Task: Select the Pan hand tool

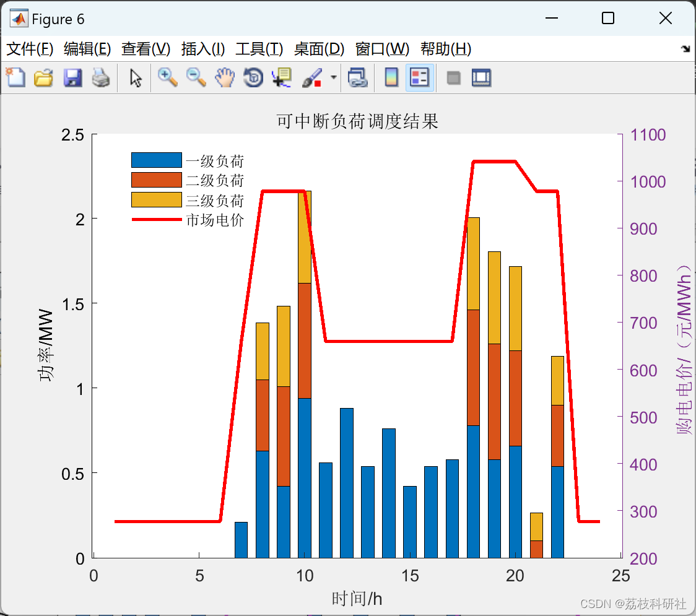Action: [x=225, y=77]
